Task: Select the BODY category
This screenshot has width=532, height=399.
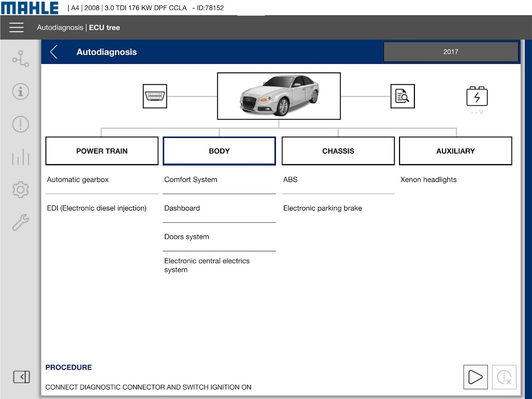Action: (219, 151)
